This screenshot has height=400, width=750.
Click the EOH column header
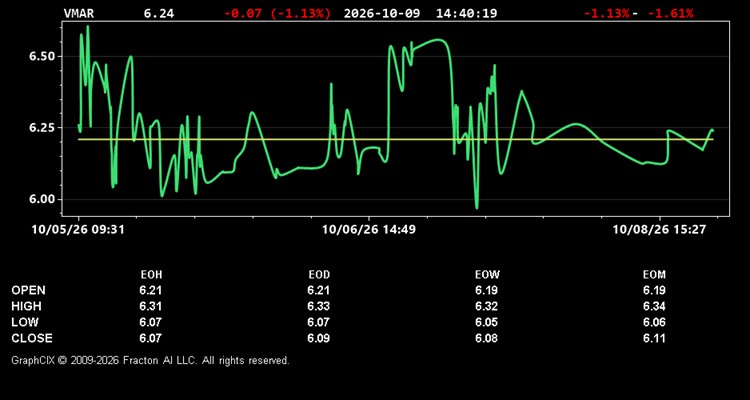tap(151, 275)
